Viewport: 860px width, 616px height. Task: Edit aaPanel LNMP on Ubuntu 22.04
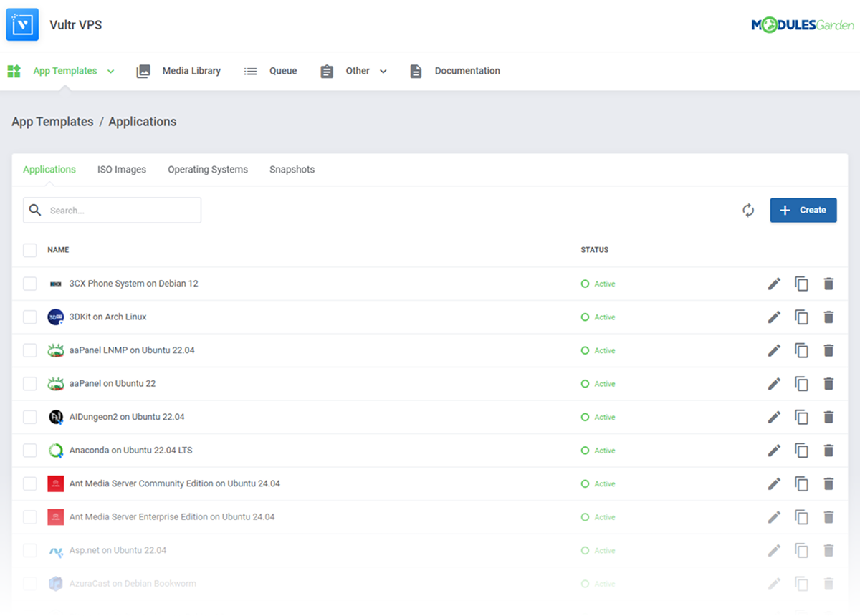pos(774,350)
